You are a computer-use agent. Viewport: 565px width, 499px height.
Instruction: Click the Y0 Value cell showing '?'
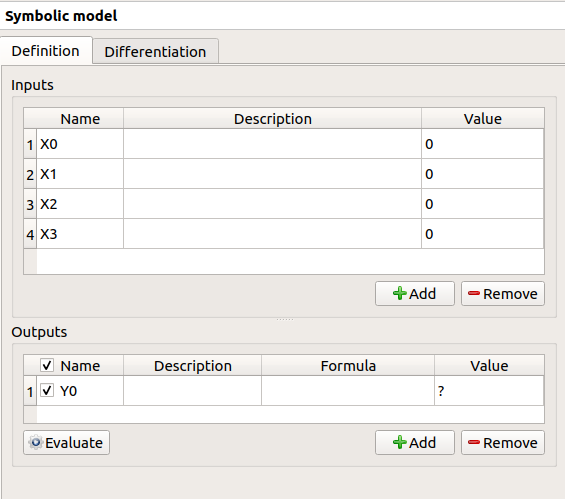click(489, 391)
